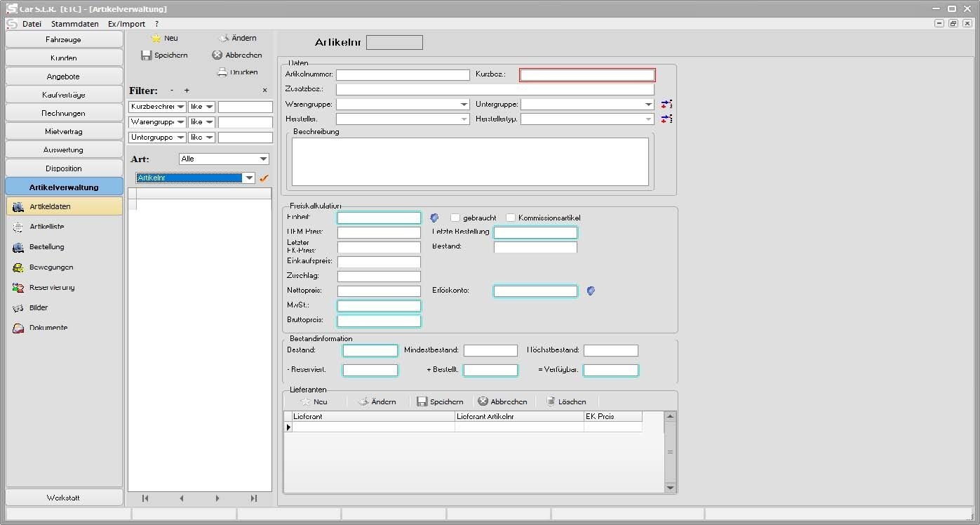Click the Neu star icon in top toolbar
Image resolution: width=980 pixels, height=525 pixels.
tap(156, 39)
